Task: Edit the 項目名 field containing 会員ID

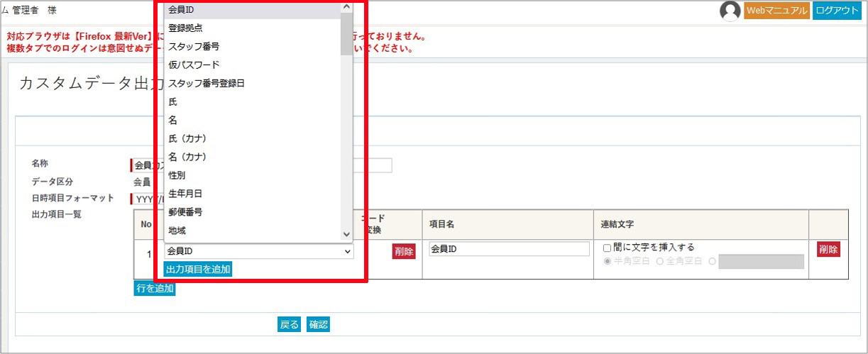Action: [x=510, y=249]
